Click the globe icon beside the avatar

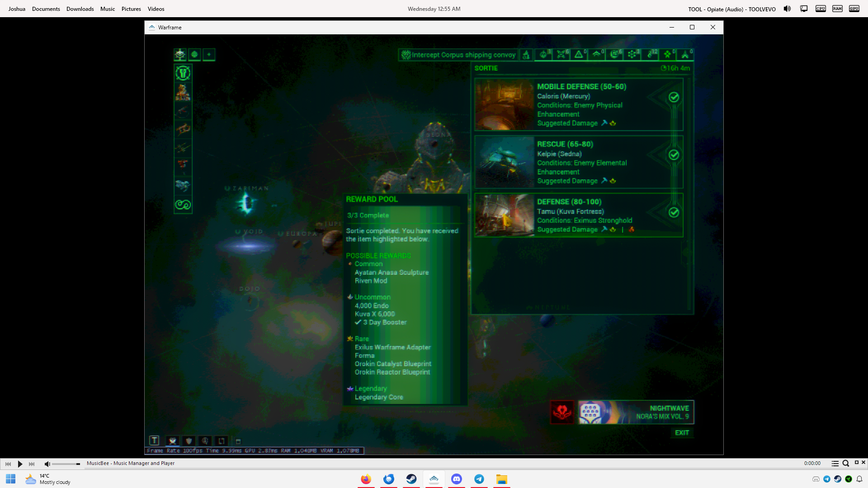(x=194, y=55)
